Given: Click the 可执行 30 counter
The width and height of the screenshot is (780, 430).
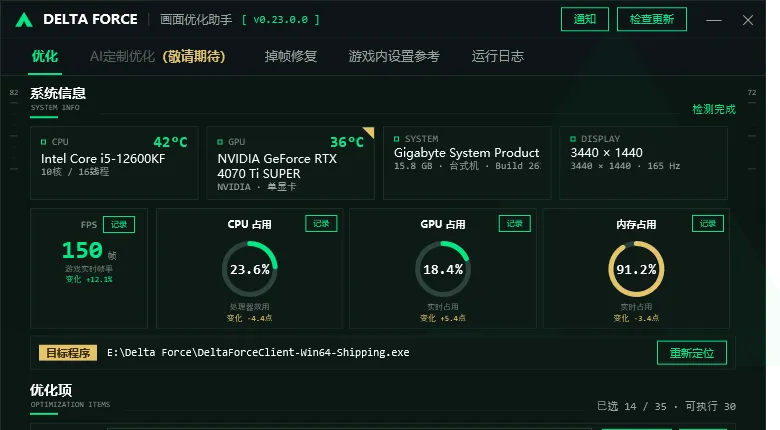Looking at the screenshot, I should point(710,406).
